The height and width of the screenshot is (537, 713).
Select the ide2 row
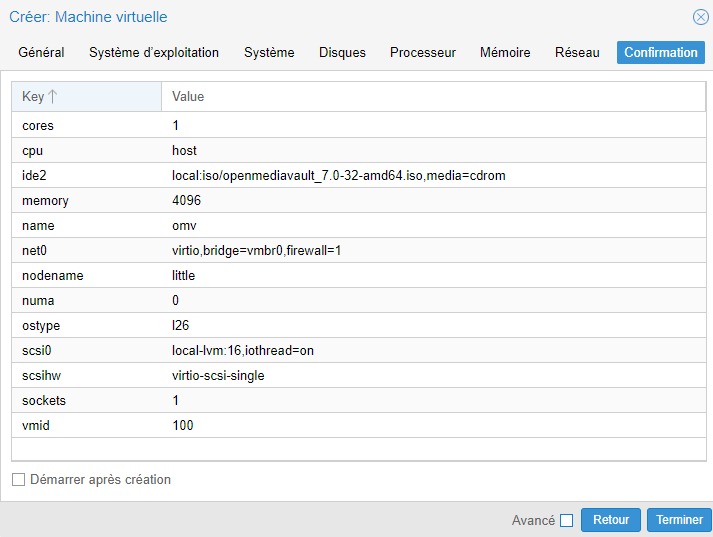pyautogui.click(x=358, y=176)
